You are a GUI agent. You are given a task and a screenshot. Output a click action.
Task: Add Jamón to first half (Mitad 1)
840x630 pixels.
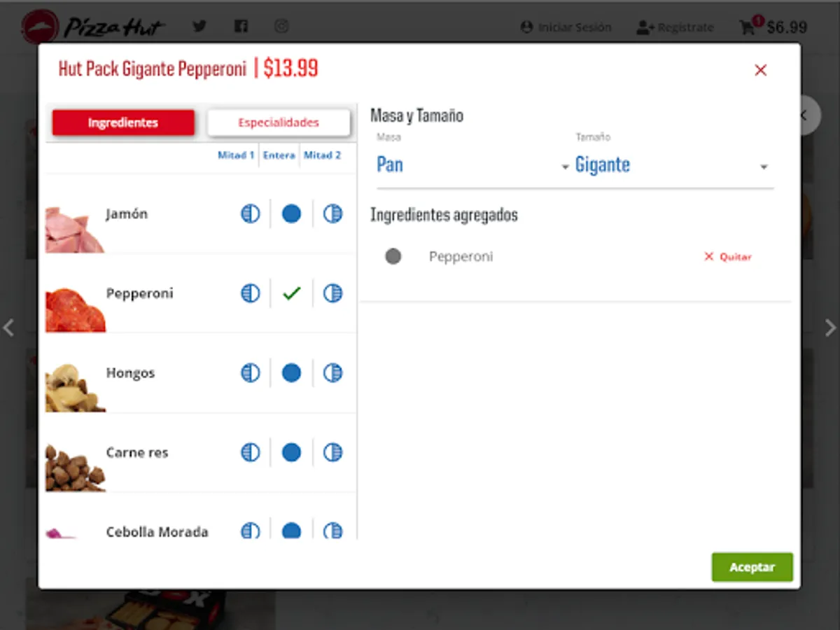click(250, 213)
